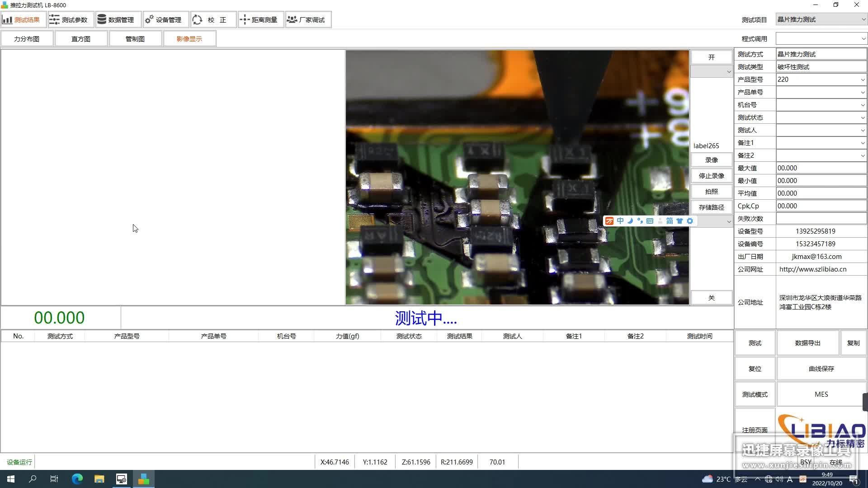This screenshot has height=488, width=868.
Task: Click the 测试时间 column header
Action: pos(699,336)
